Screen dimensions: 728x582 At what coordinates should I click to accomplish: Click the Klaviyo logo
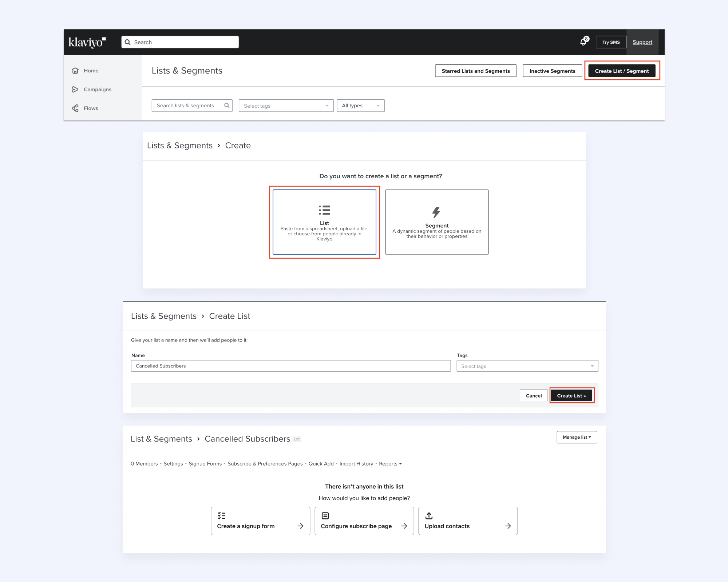[87, 42]
